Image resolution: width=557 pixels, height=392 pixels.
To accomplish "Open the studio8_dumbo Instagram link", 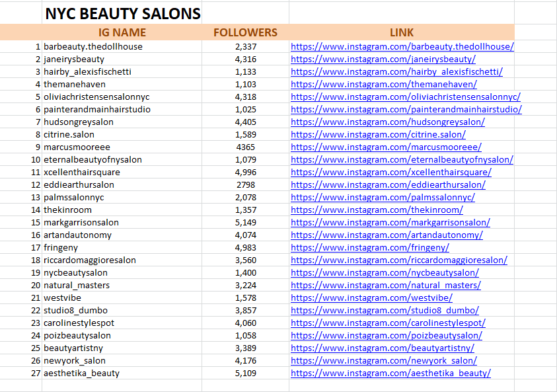I will [385, 310].
